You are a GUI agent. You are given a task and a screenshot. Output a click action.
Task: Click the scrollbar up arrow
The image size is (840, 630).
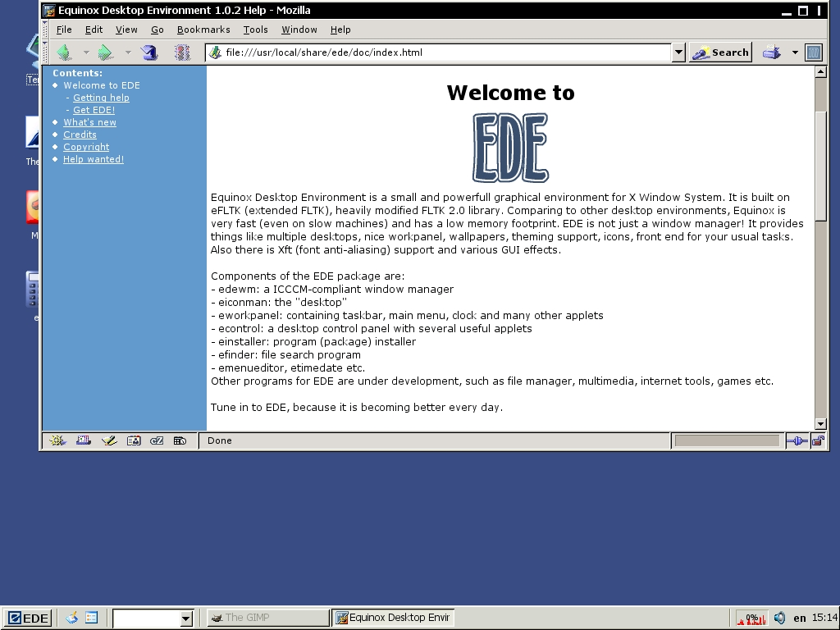[820, 72]
